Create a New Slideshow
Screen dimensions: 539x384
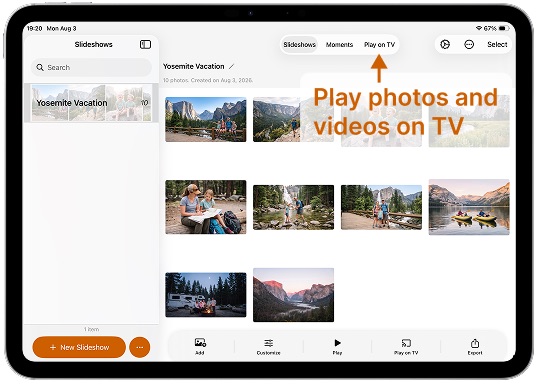tap(79, 347)
